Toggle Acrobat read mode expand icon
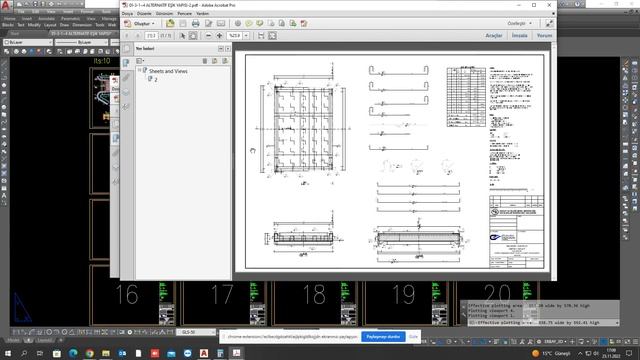The height and width of the screenshot is (360, 640). 549,24
